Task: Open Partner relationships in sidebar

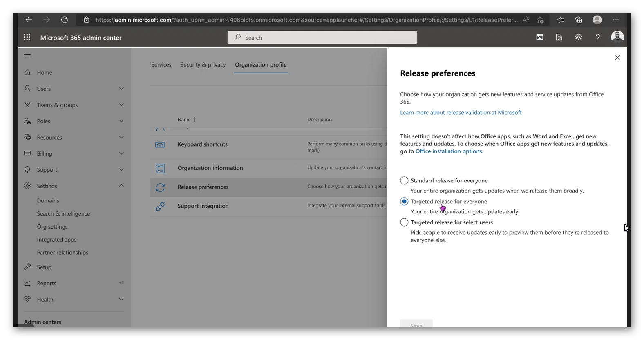Action: click(x=63, y=253)
